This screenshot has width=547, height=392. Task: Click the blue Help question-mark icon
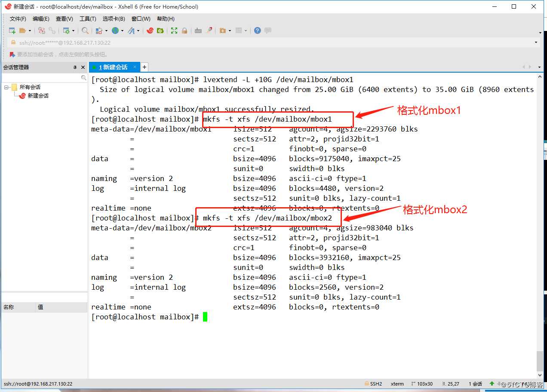coord(258,31)
